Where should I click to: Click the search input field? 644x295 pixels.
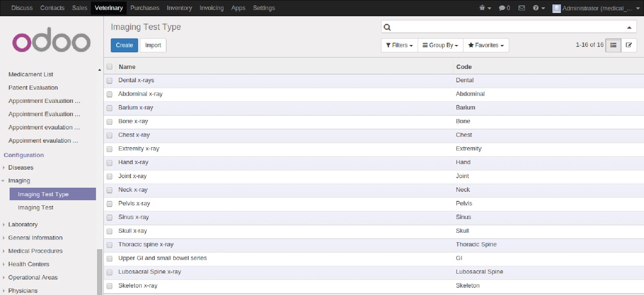[x=509, y=27]
